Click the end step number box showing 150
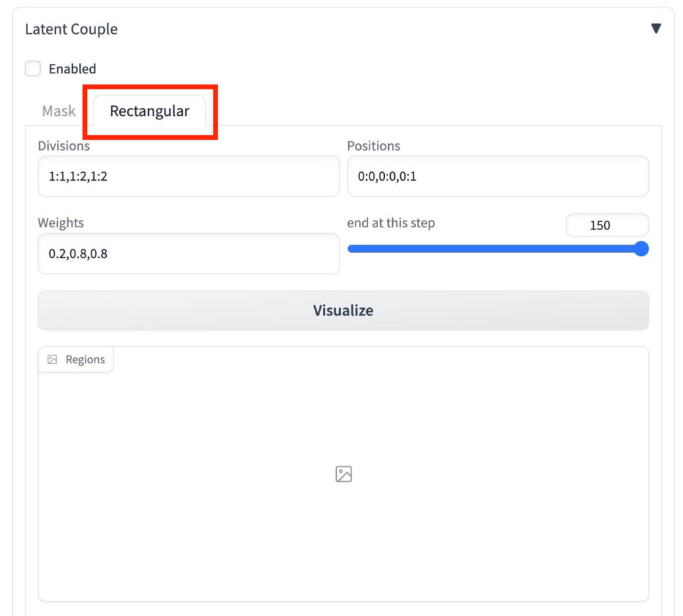Image resolution: width=683 pixels, height=616 pixels. 606,225
